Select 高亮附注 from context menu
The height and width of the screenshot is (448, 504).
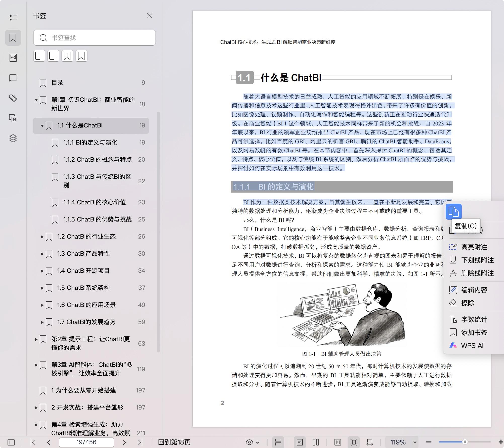(474, 247)
